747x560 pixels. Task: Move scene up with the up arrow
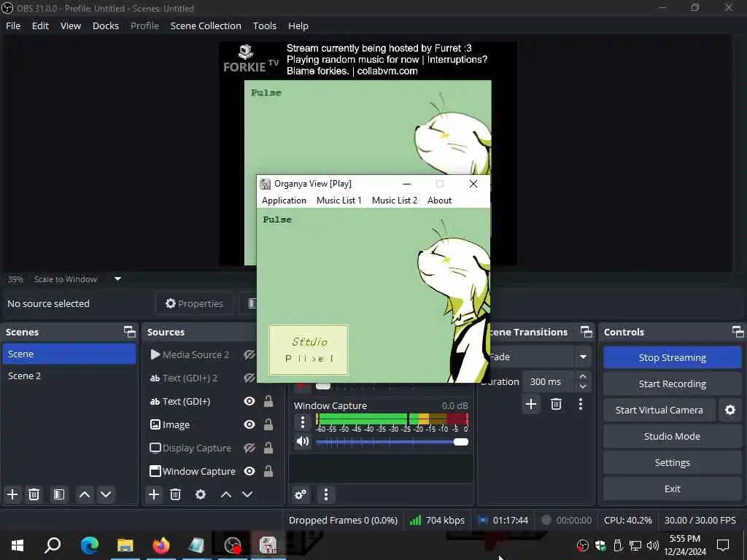pos(85,494)
